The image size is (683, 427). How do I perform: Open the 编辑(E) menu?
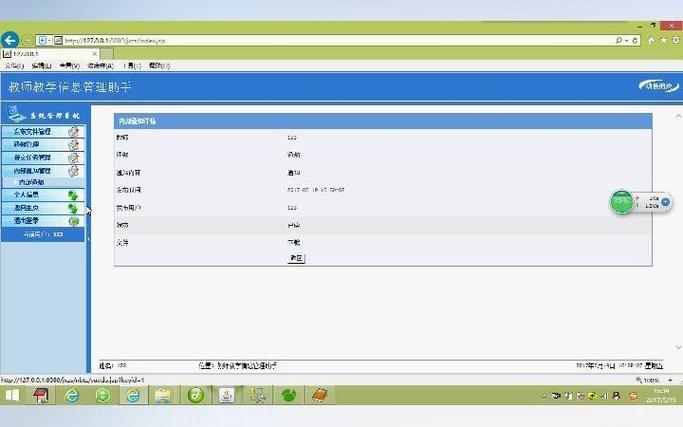[41, 66]
